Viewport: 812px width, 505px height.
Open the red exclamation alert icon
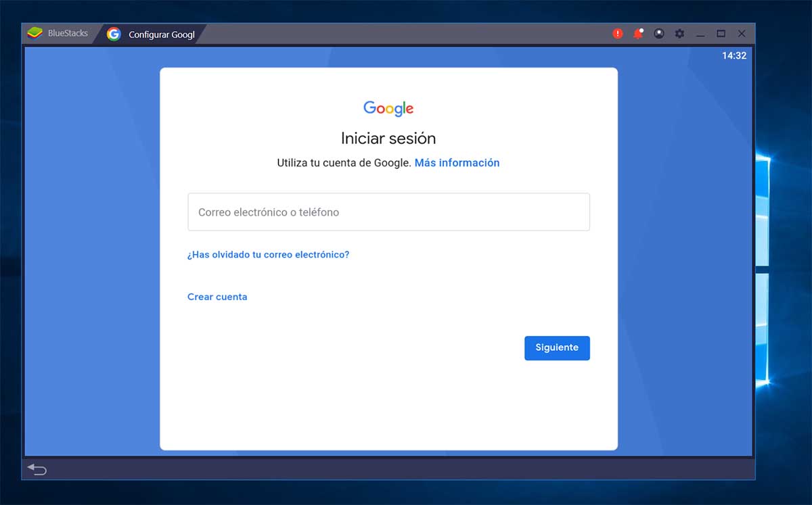(617, 33)
